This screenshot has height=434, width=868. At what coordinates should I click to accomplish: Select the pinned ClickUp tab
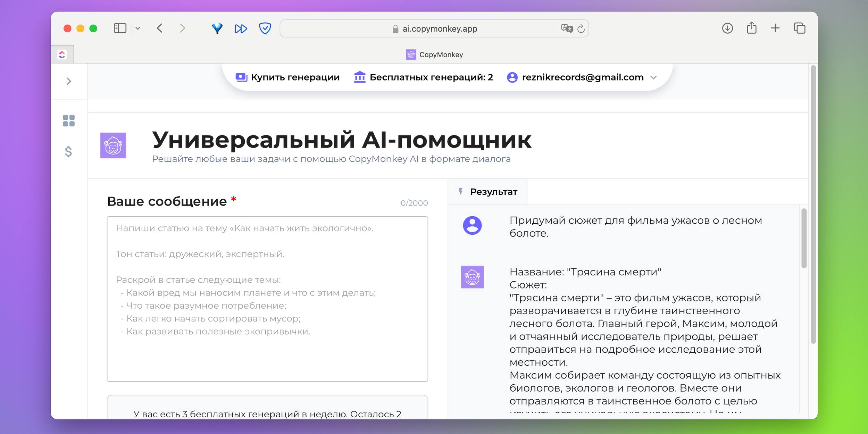pos(62,55)
